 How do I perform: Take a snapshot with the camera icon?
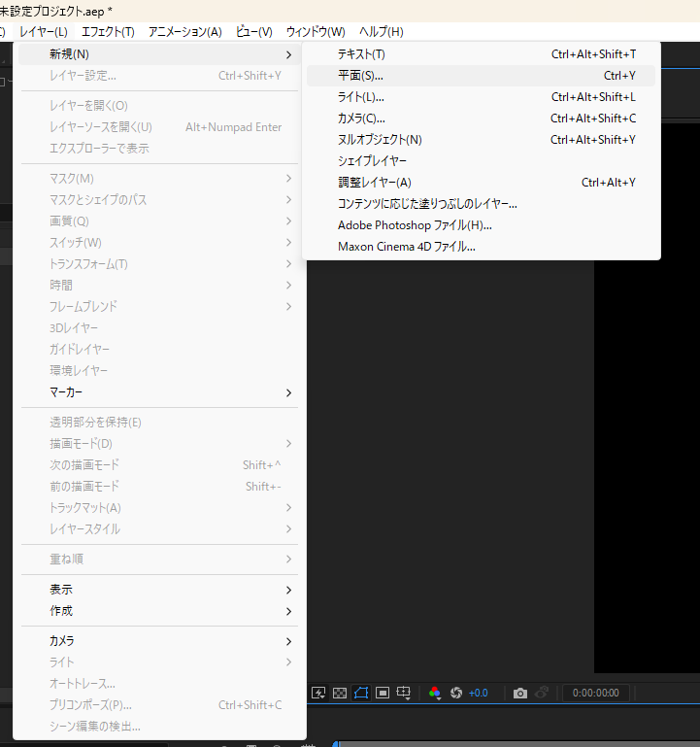pos(520,693)
